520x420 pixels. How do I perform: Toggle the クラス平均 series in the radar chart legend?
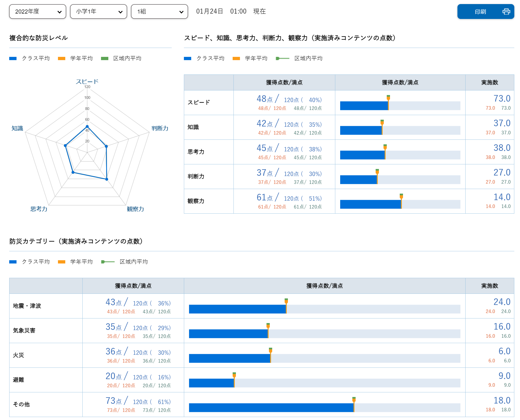click(x=30, y=58)
